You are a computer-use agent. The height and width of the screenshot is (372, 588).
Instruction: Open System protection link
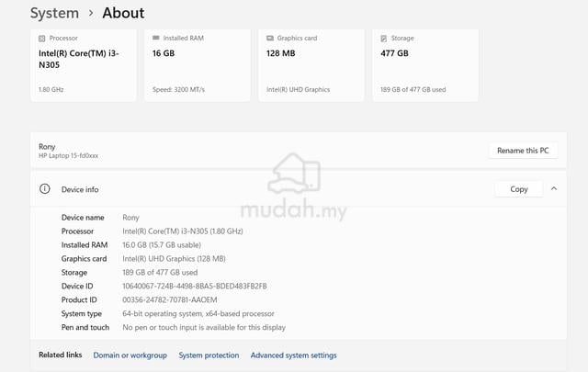pyautogui.click(x=209, y=355)
